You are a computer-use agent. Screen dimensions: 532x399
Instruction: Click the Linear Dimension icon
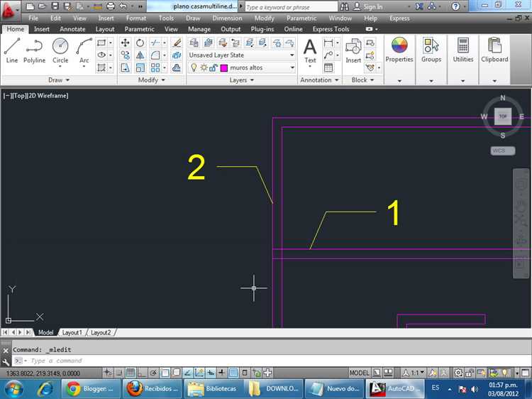point(328,43)
